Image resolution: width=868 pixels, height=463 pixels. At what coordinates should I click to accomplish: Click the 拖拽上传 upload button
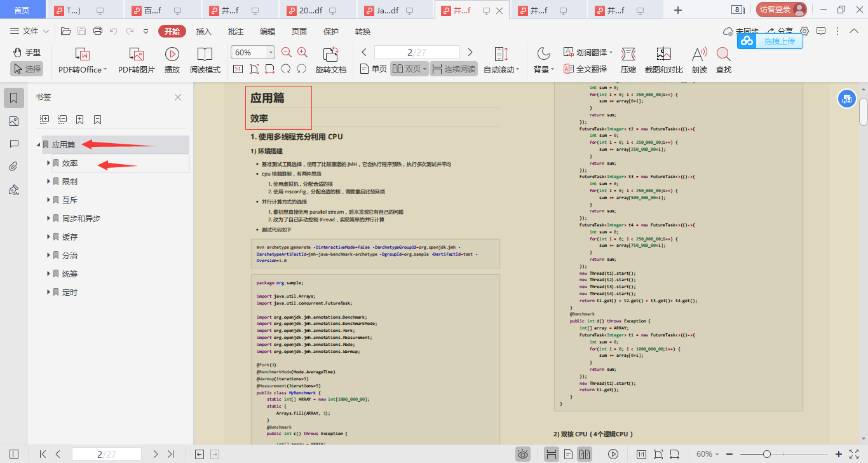770,41
